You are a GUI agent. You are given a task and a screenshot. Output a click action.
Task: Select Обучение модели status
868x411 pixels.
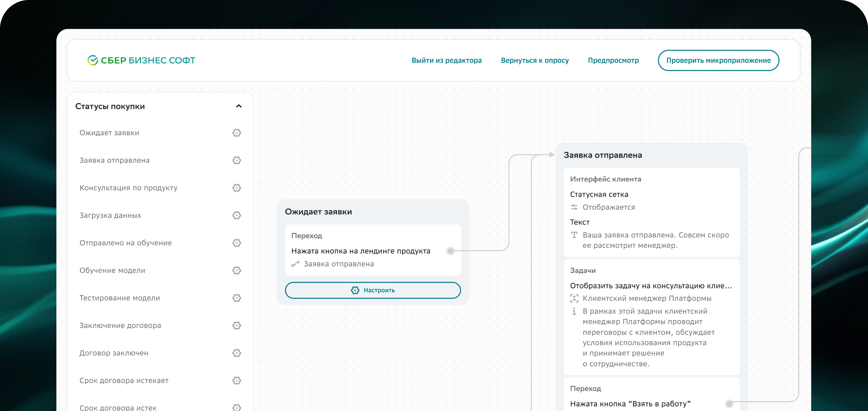[x=112, y=270]
